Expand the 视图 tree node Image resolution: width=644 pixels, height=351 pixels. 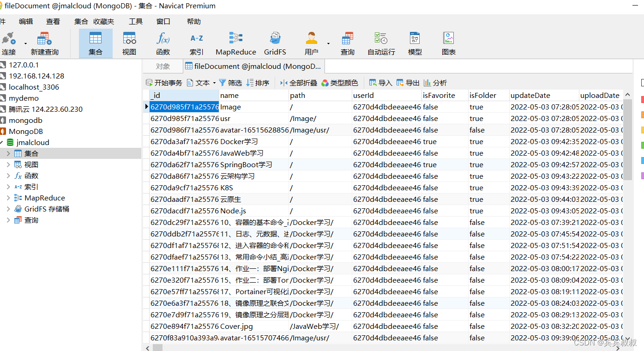[x=8, y=164]
